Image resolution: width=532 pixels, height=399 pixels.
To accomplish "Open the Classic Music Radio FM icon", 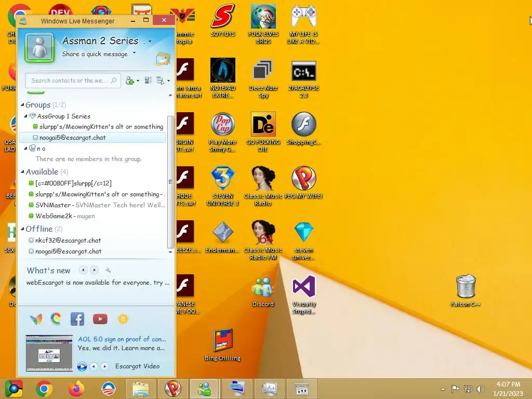I will [263, 240].
